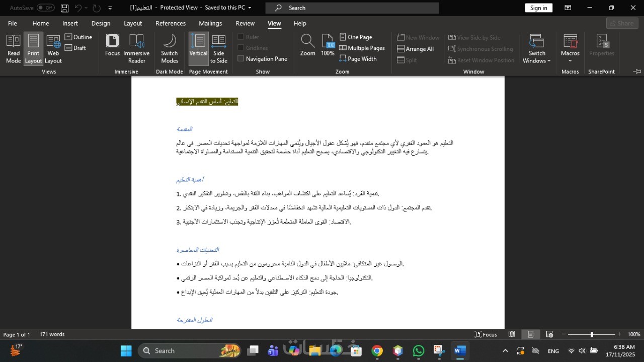The height and width of the screenshot is (362, 644).
Task: Click the 171 words count
Action: coord(52,334)
